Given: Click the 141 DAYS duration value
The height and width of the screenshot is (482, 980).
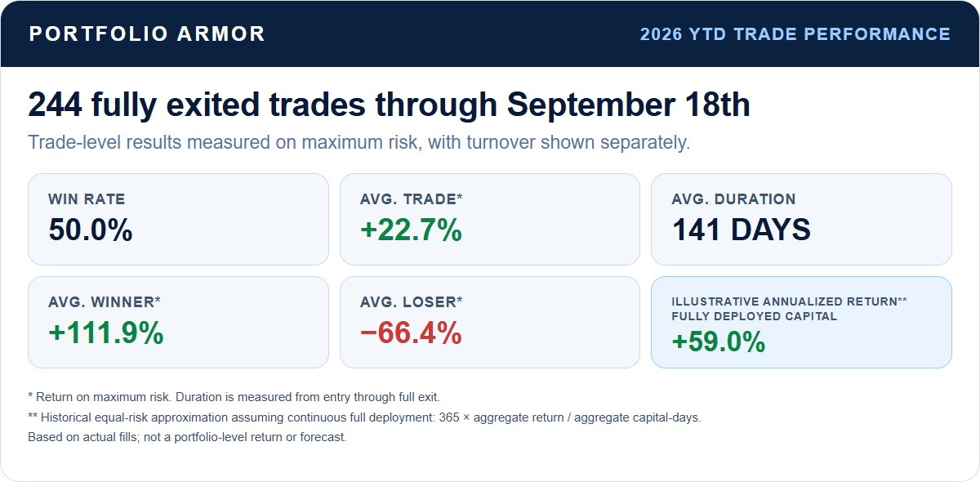Looking at the screenshot, I should [x=742, y=230].
